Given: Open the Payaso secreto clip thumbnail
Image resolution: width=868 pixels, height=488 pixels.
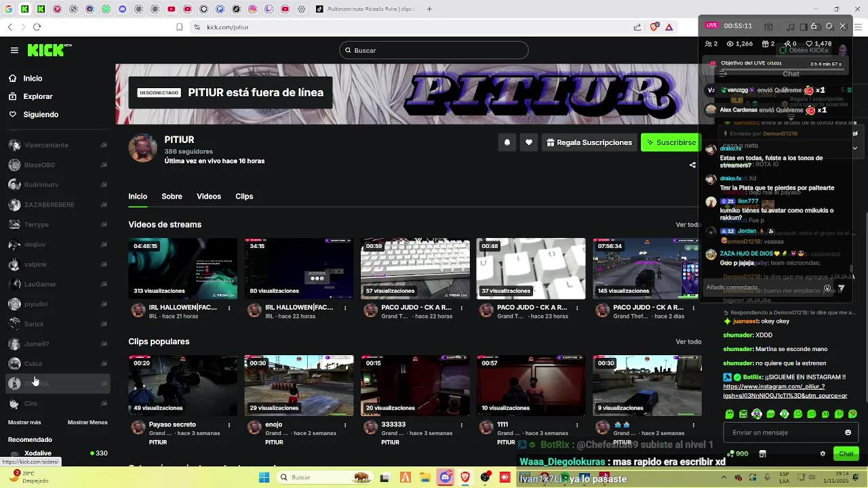Looking at the screenshot, I should click(x=182, y=386).
